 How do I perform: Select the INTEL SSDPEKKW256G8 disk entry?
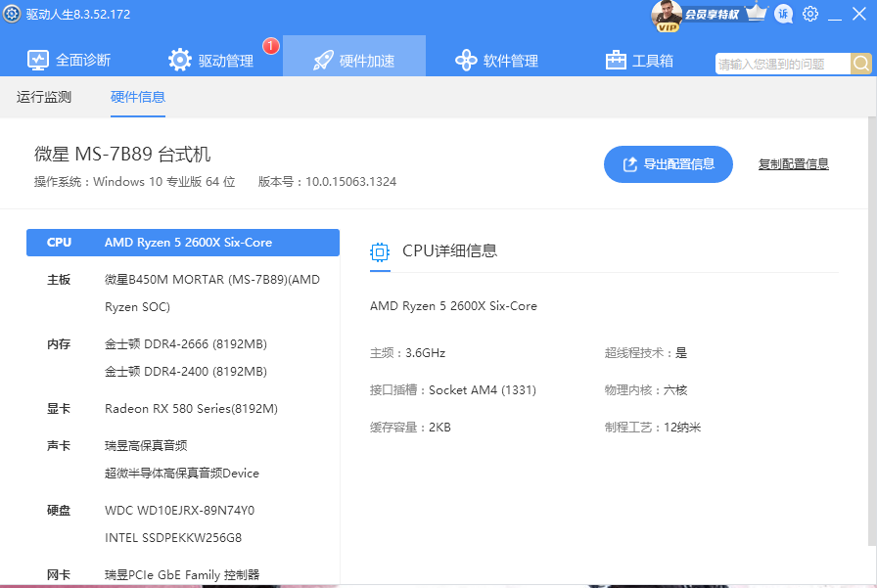click(x=173, y=538)
